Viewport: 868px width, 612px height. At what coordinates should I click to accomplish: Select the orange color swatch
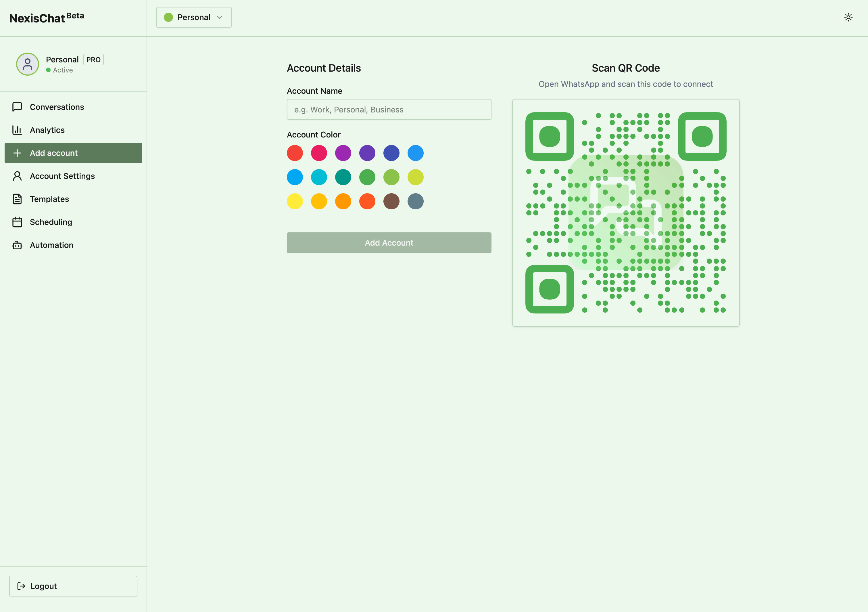click(x=343, y=201)
